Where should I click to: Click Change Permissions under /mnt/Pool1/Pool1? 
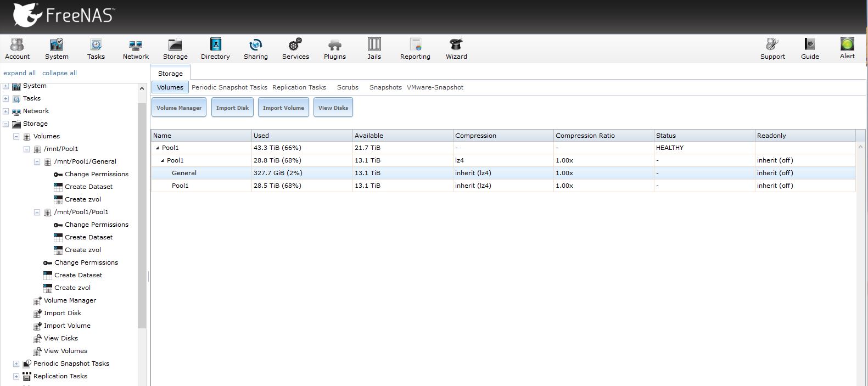click(91, 225)
